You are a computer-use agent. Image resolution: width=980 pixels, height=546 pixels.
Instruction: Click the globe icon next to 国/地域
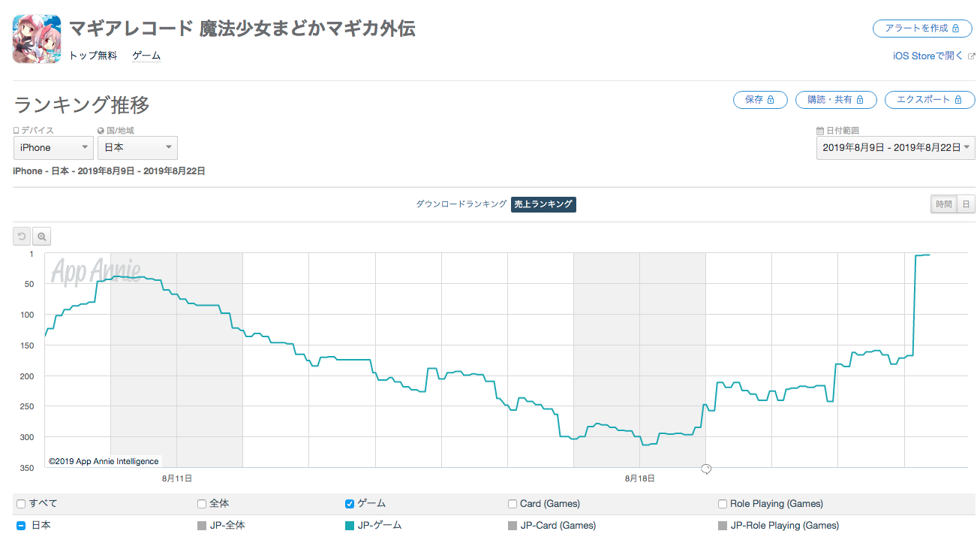point(101,131)
